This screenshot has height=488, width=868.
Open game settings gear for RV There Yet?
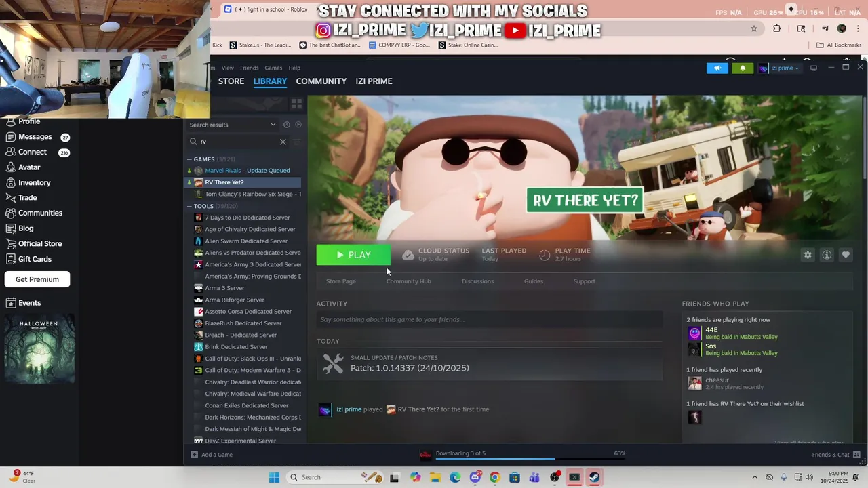point(808,255)
